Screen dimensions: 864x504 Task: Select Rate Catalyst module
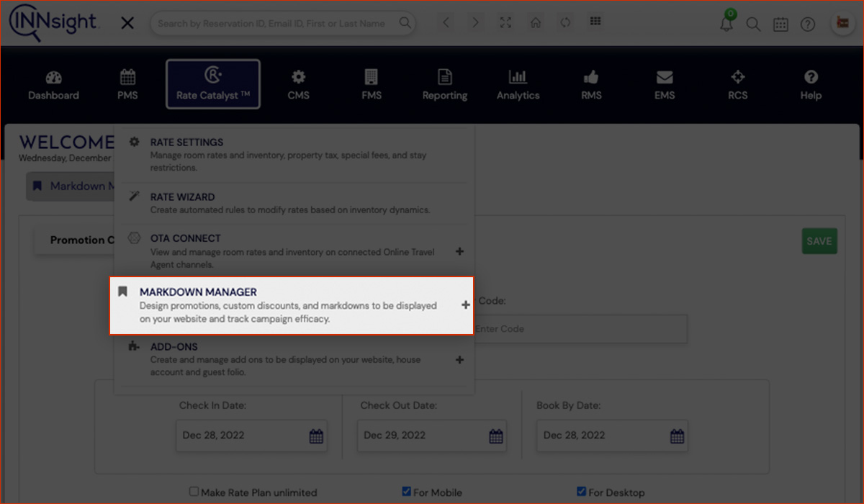tap(213, 84)
